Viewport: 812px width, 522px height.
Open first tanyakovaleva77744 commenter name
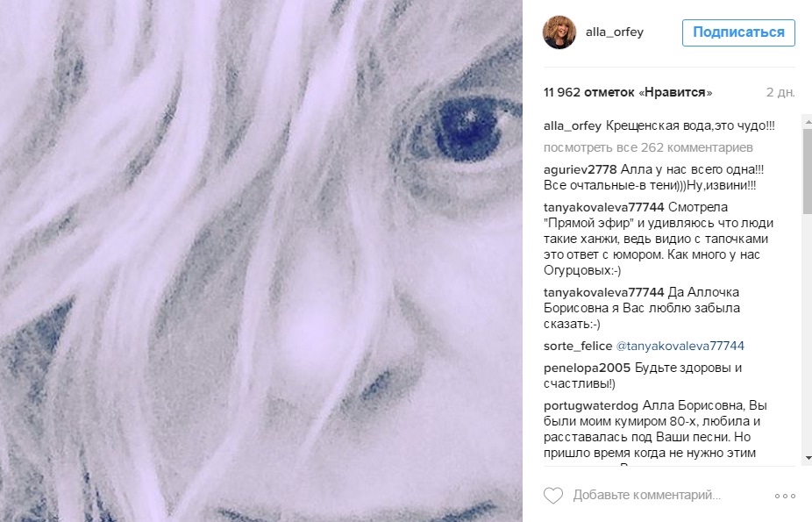pyautogui.click(x=604, y=207)
